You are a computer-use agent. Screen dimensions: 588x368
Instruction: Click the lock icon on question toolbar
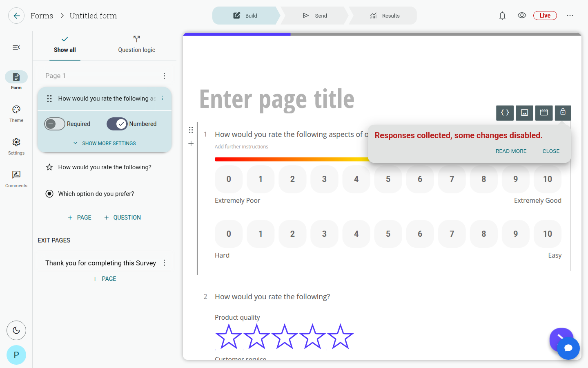click(563, 112)
